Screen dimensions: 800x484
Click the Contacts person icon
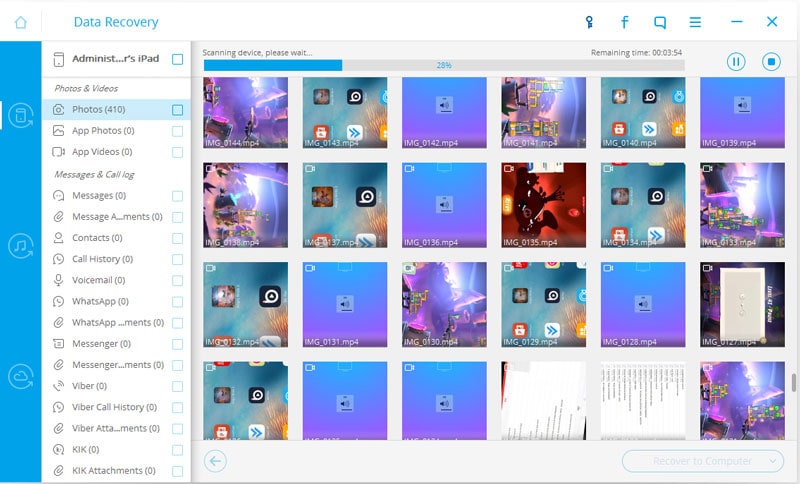pyautogui.click(x=59, y=238)
